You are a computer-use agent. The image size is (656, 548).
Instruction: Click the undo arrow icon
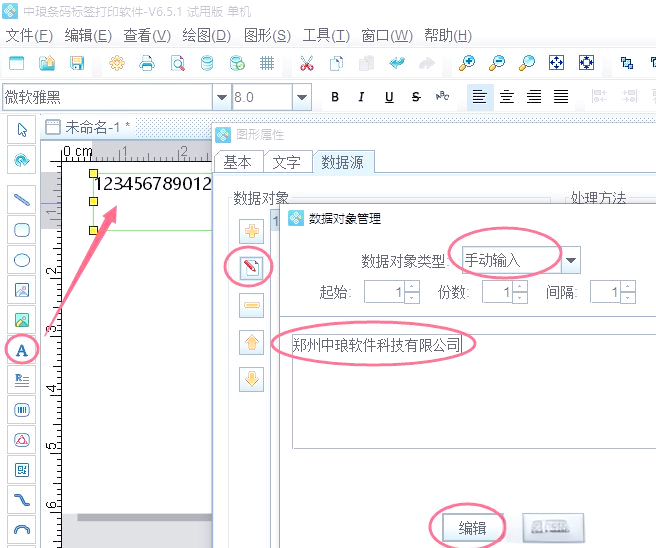(x=397, y=63)
